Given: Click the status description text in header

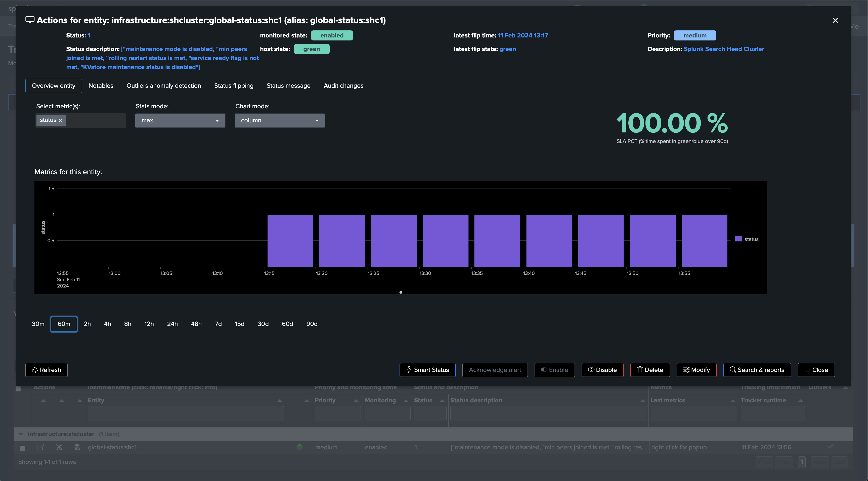Looking at the screenshot, I should point(162,58).
